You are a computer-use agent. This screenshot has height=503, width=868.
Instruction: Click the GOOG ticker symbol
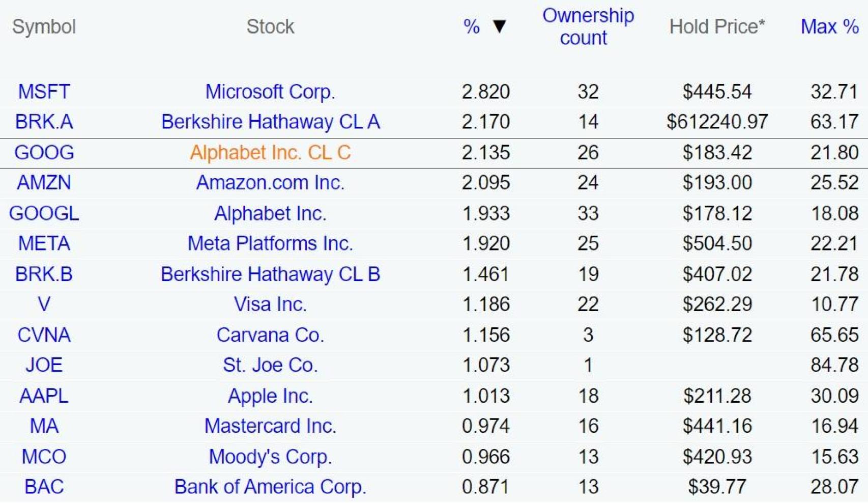tap(44, 152)
